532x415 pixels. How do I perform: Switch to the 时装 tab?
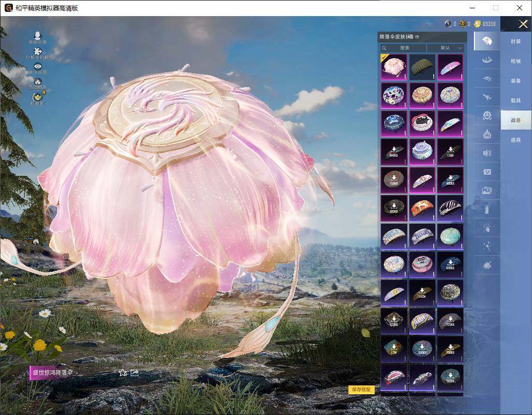[515, 41]
